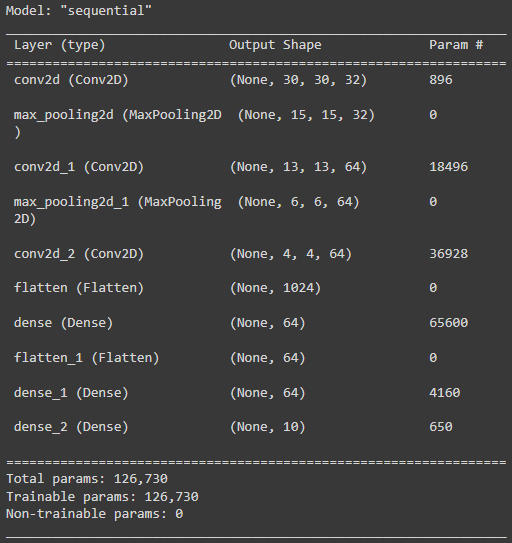Viewport: 512px width, 543px height.
Task: Click the param count '65600'
Action: (449, 323)
